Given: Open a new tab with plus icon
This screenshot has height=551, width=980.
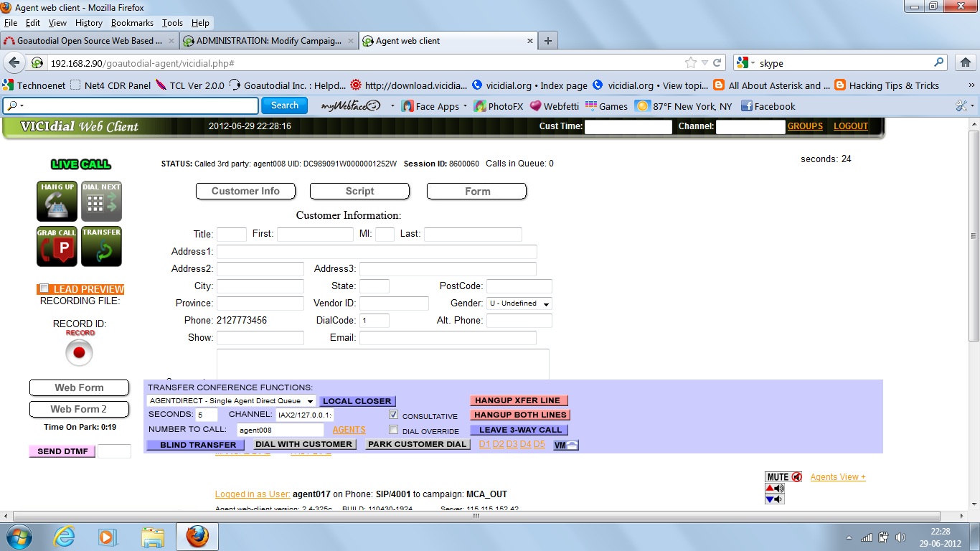Looking at the screenshot, I should click(x=548, y=41).
